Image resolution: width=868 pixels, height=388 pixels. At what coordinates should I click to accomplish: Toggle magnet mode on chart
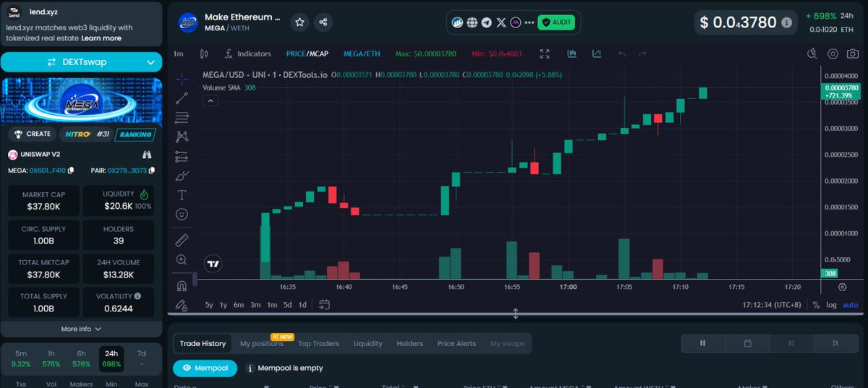point(182,285)
